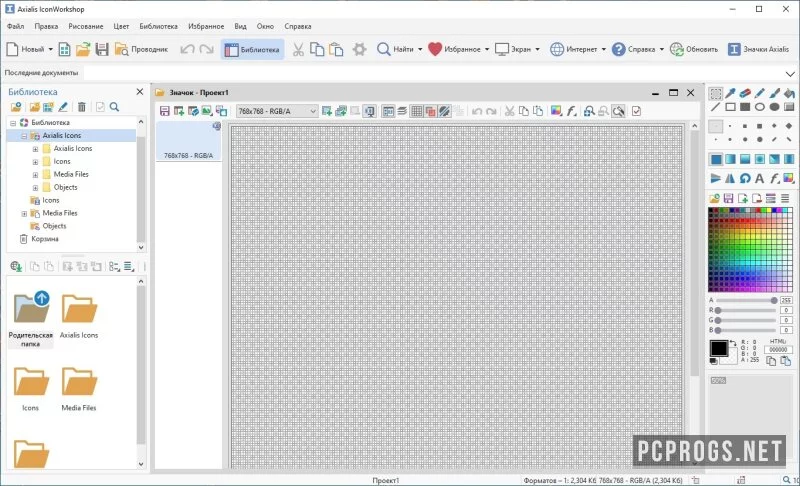Viewport: 800px width, 486px height.
Task: Load a palette in the color panel
Action: (x=714, y=198)
